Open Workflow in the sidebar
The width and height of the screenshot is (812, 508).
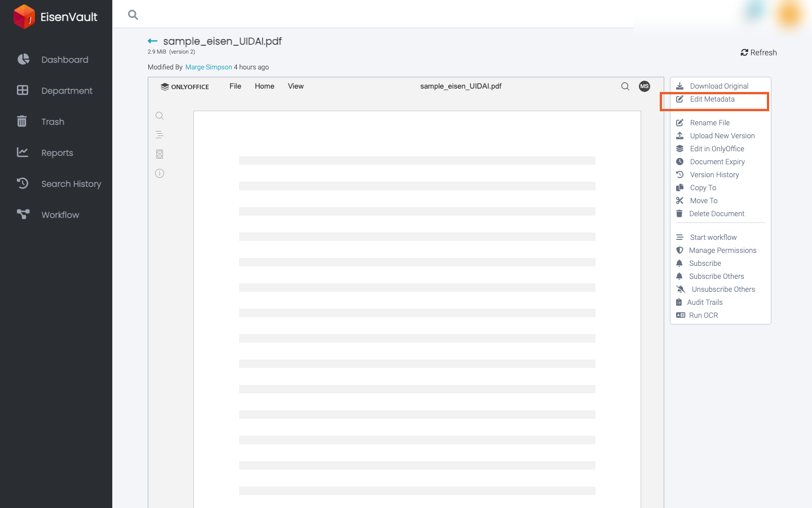pos(60,214)
